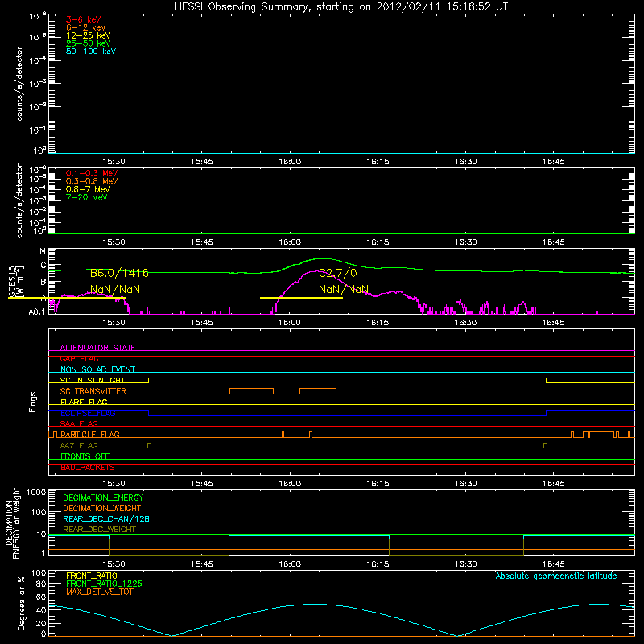Select the FRONTS_OFF flag label
Screen dimensions: 644x644
tap(85, 456)
